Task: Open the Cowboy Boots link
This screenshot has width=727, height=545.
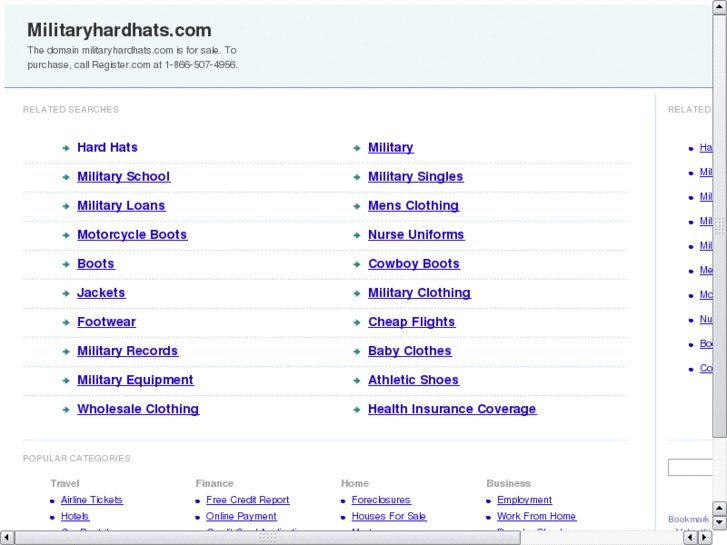Action: (414, 264)
